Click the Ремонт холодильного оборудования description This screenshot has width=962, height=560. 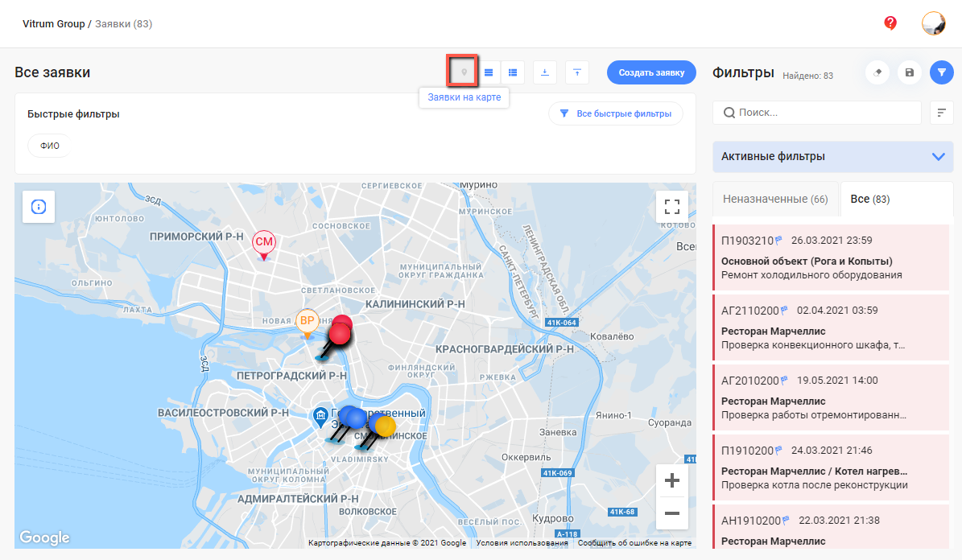pyautogui.click(x=811, y=275)
